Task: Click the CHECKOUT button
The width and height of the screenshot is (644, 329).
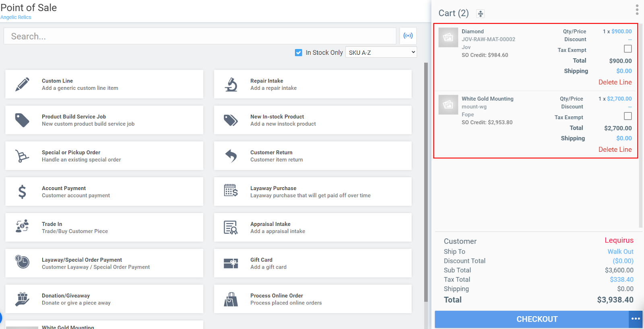Action: click(x=532, y=319)
